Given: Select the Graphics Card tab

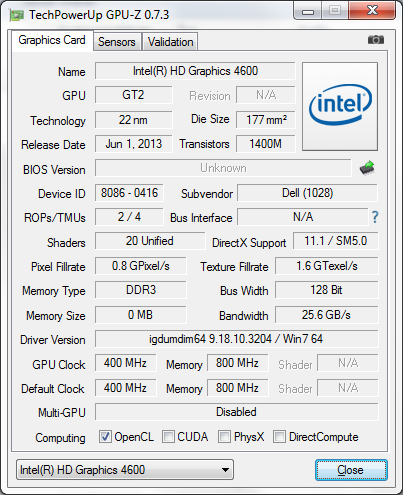Looking at the screenshot, I should coord(52,40).
